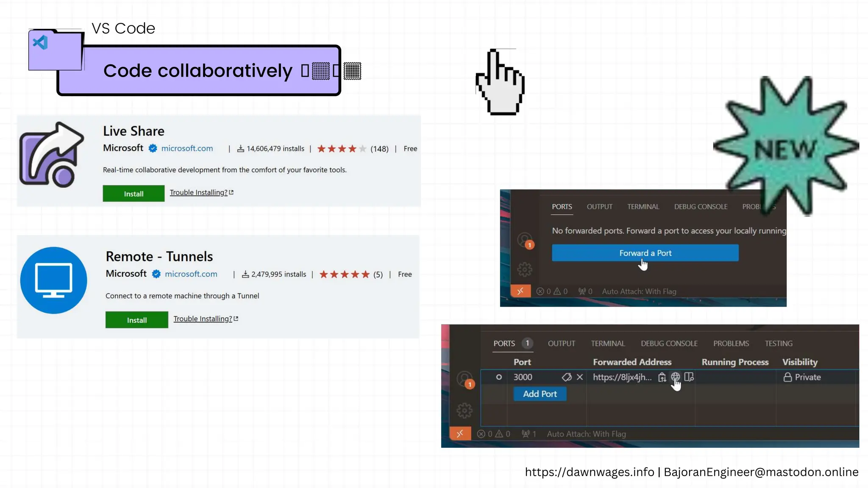Click Private visibility for port 3000

[x=802, y=377]
